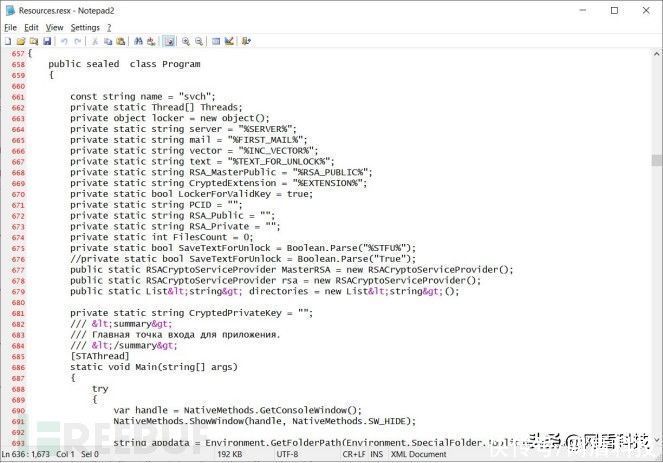
Task: Click the Notepad2 title bar app icon
Action: pos(10,11)
